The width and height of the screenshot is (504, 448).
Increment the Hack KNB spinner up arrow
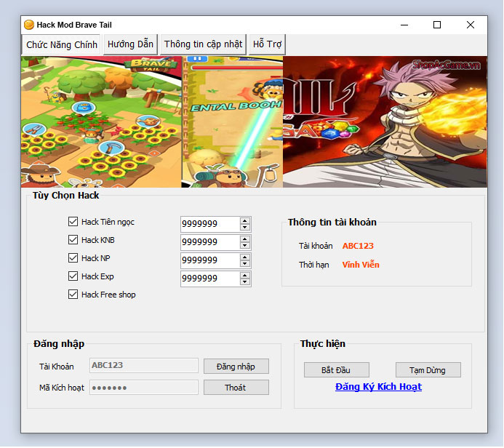point(245,239)
